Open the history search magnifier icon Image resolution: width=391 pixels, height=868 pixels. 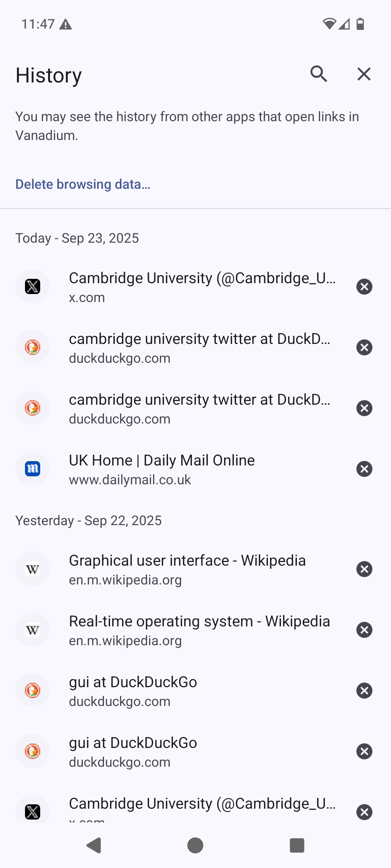tap(319, 74)
